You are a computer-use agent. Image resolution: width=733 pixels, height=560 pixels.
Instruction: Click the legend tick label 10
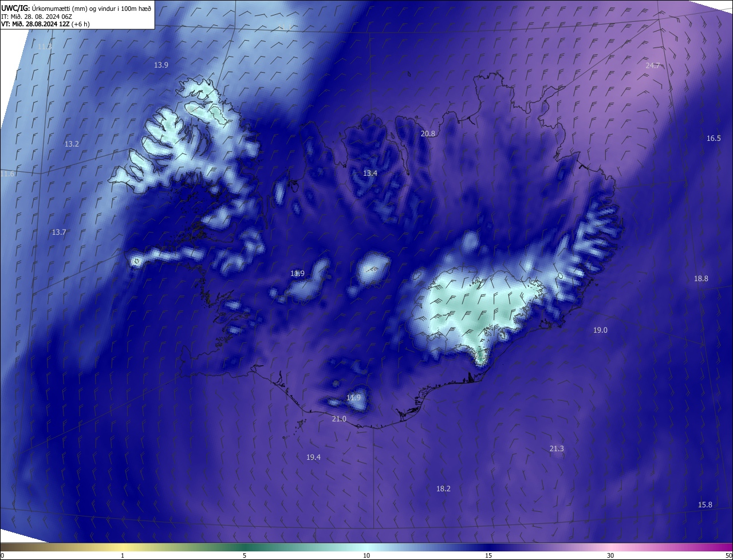[x=366, y=556]
